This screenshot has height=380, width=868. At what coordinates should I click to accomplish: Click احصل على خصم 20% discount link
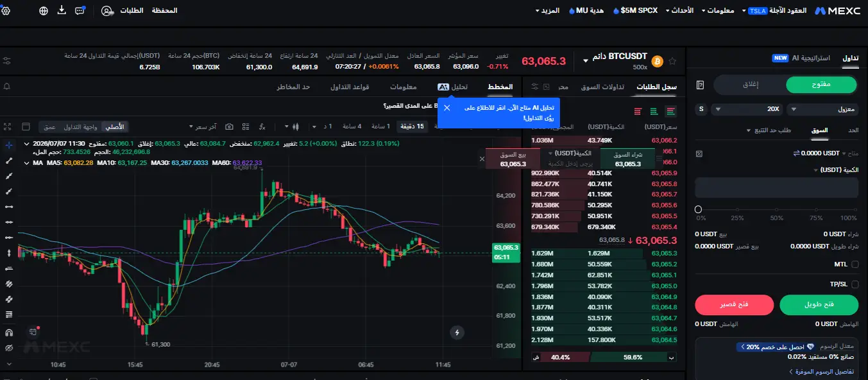click(x=775, y=347)
